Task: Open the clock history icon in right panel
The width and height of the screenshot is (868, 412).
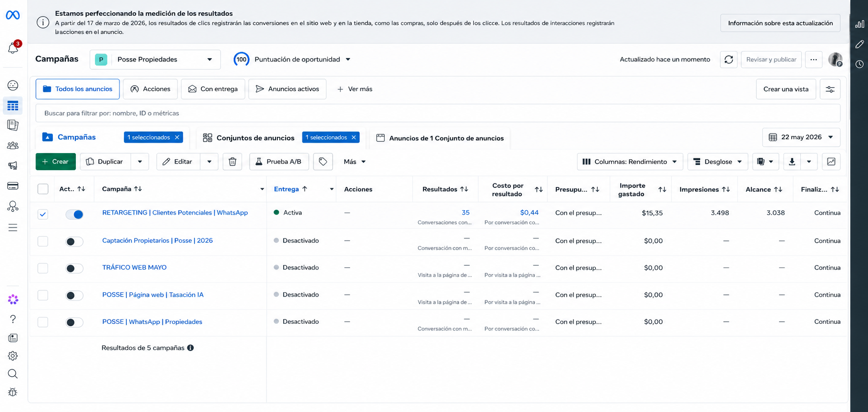Action: point(859,64)
